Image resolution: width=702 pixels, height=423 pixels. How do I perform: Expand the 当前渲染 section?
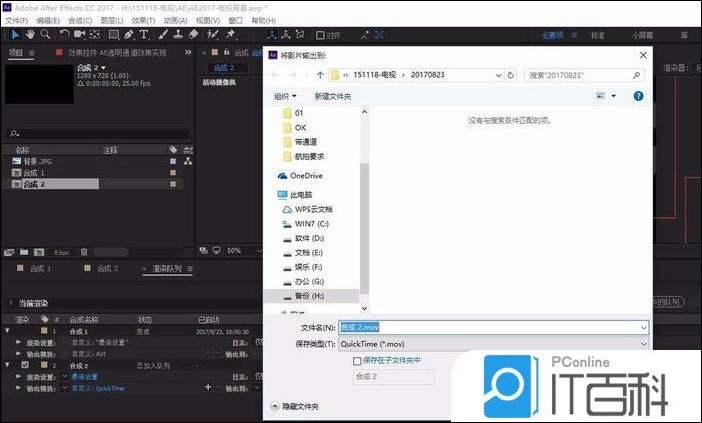point(11,302)
